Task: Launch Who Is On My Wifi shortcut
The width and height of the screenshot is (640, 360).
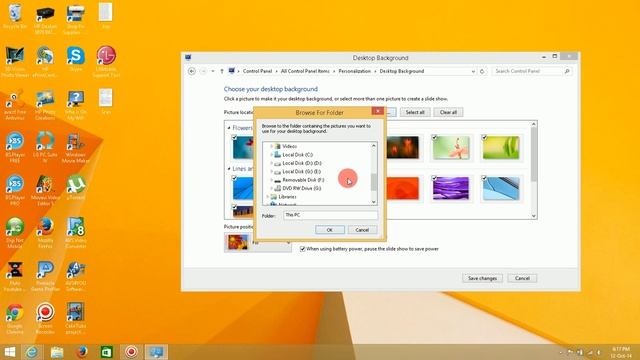Action: 76,105
